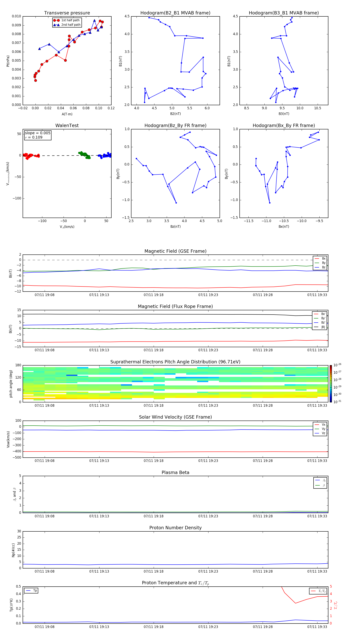Click the |B| legend entry in Flux Rope panel

(x=320, y=327)
